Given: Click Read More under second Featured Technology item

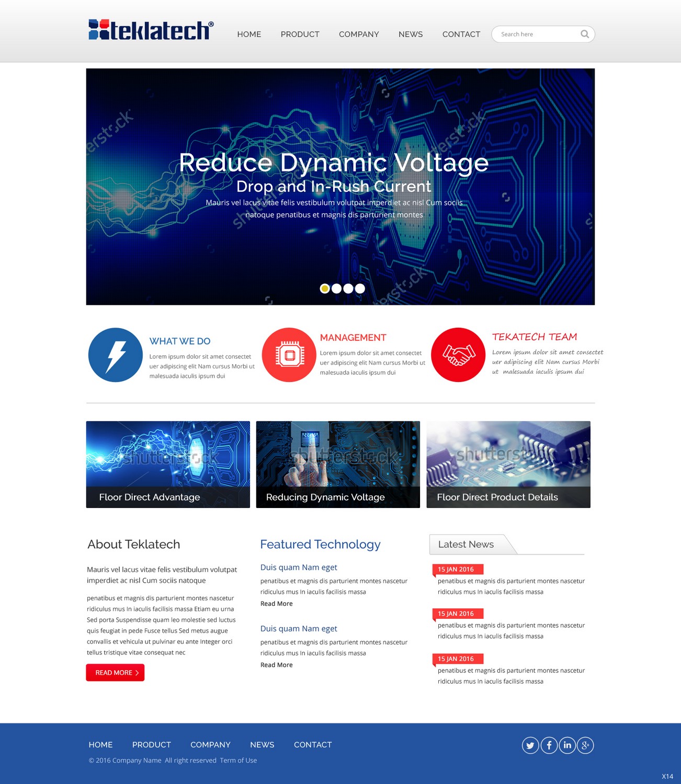Looking at the screenshot, I should pyautogui.click(x=277, y=665).
